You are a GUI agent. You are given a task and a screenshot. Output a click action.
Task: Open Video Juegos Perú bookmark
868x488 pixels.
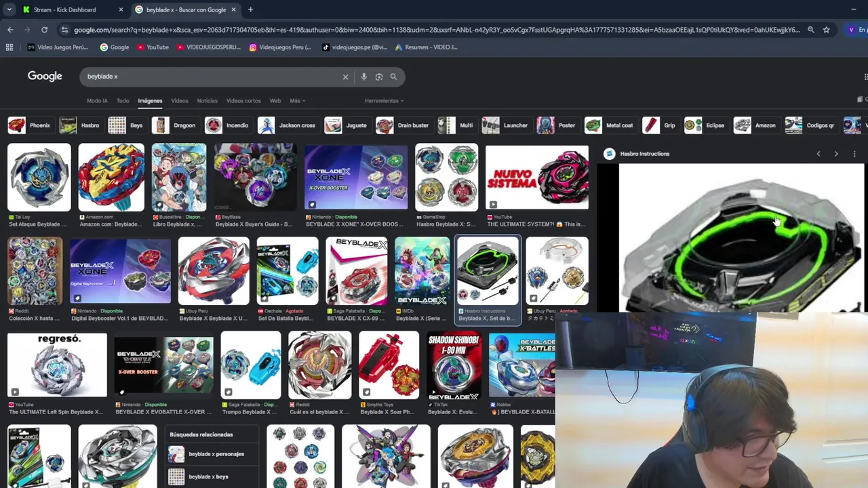(x=58, y=47)
